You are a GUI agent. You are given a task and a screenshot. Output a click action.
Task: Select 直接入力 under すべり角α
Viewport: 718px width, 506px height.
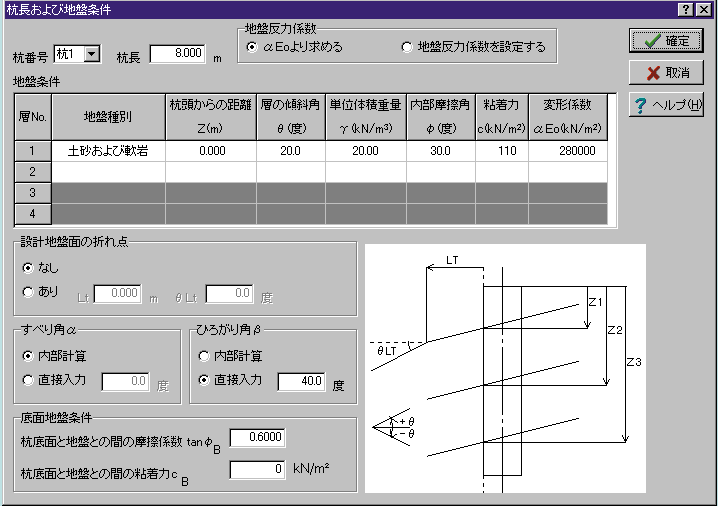[28, 380]
